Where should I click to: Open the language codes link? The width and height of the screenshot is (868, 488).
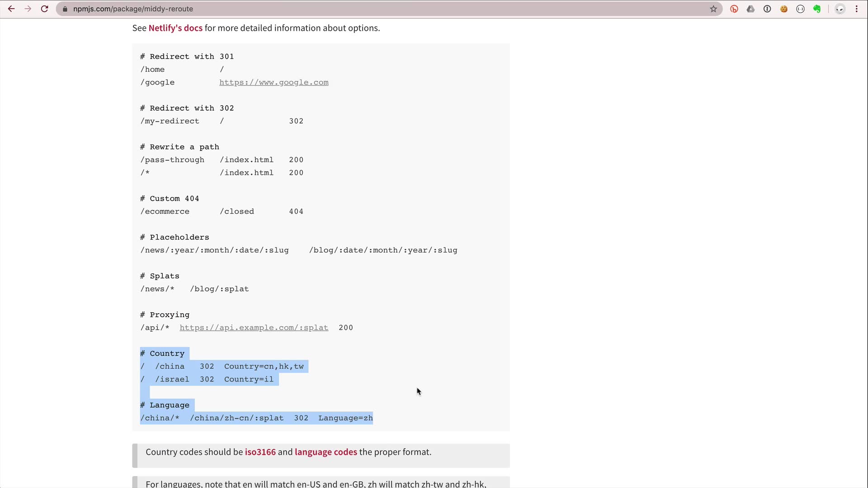pyautogui.click(x=325, y=452)
